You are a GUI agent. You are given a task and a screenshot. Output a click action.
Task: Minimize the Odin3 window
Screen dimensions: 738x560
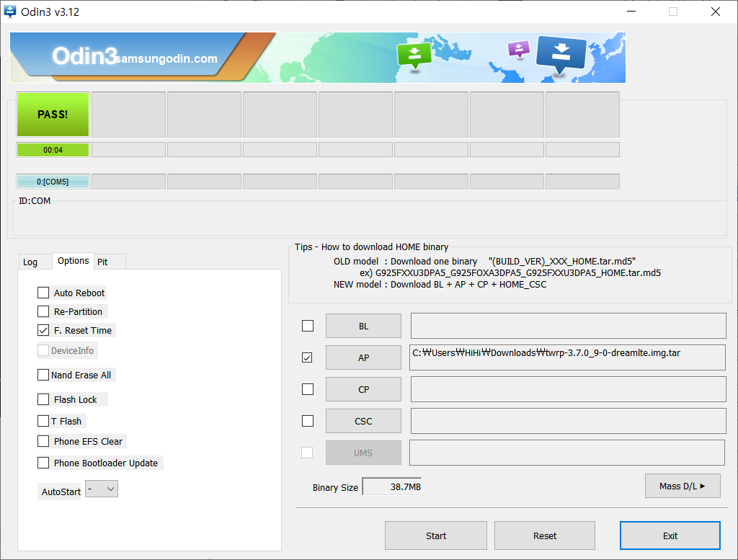[631, 12]
